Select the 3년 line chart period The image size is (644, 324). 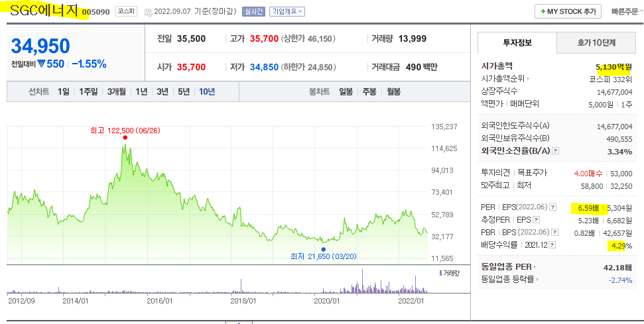(162, 92)
